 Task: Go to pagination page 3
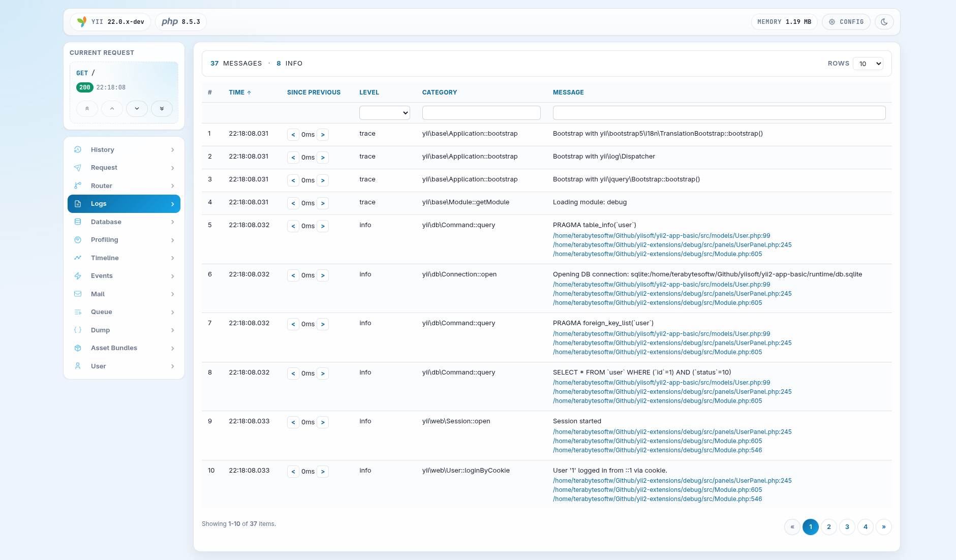pyautogui.click(x=847, y=527)
